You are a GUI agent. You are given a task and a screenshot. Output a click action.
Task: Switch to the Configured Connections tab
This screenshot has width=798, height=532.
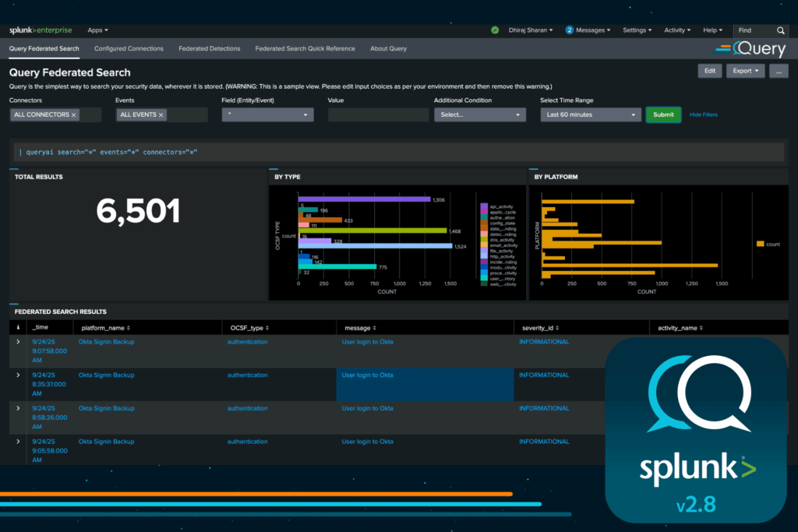coord(129,48)
